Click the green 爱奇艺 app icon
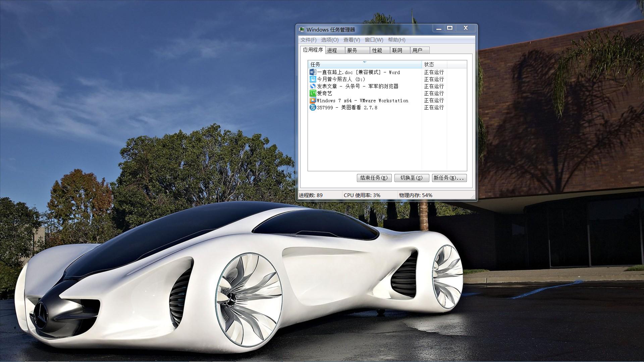644x362 pixels. coord(313,93)
